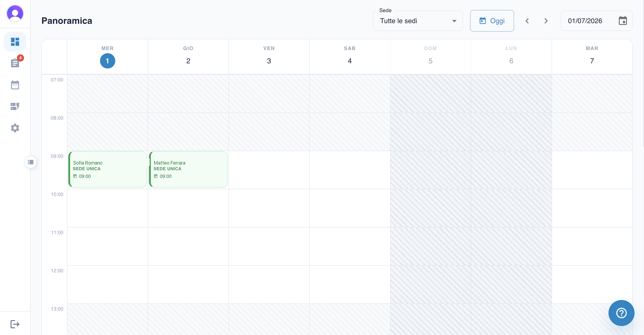Open the user profile avatar
This screenshot has height=335, width=644.
tap(15, 14)
